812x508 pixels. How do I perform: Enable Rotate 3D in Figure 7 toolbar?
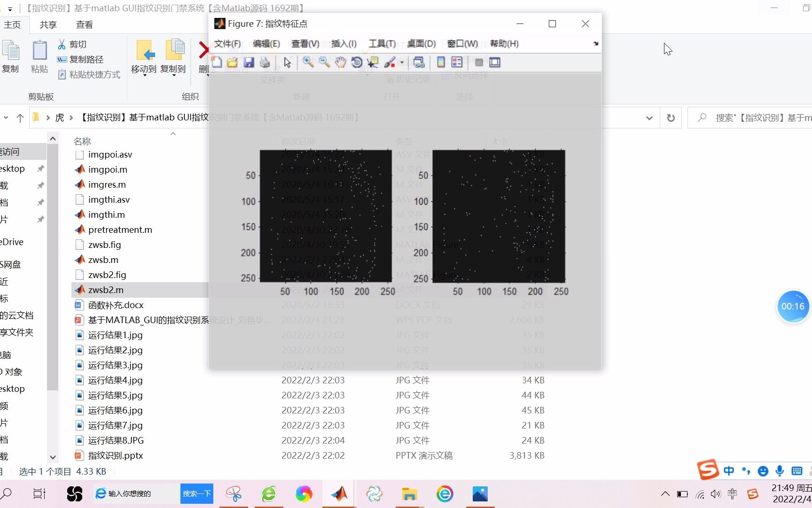pyautogui.click(x=356, y=62)
